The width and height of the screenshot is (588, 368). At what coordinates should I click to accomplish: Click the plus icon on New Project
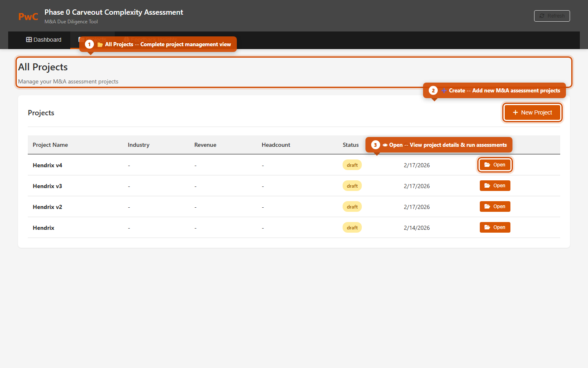click(x=515, y=112)
